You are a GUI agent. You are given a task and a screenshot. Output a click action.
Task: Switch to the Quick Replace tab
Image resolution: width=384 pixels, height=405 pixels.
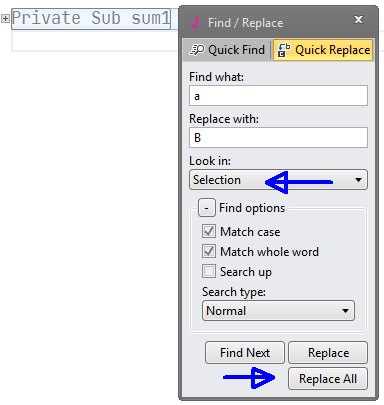(x=323, y=50)
